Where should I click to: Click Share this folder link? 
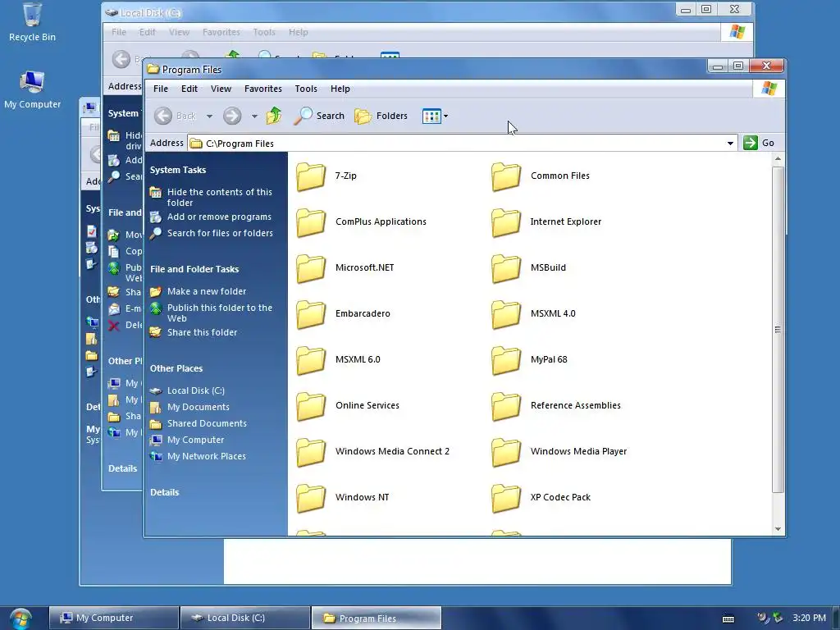coord(202,333)
